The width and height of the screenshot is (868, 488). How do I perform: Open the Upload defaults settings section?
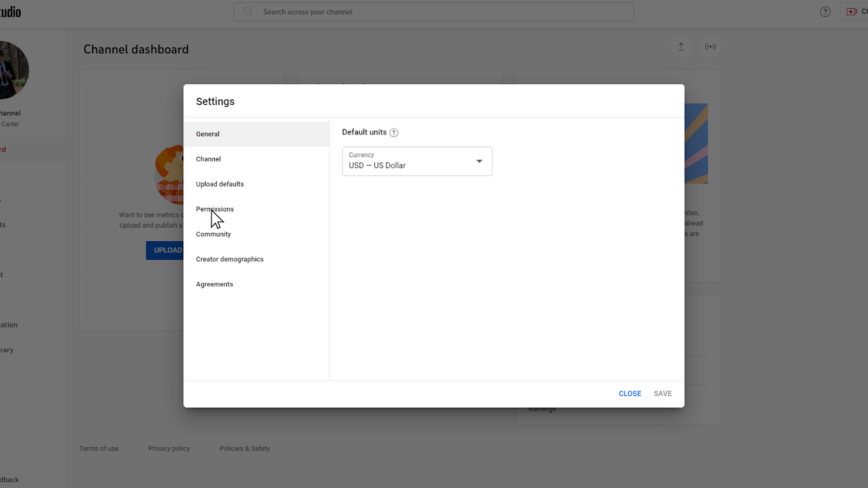(x=220, y=184)
